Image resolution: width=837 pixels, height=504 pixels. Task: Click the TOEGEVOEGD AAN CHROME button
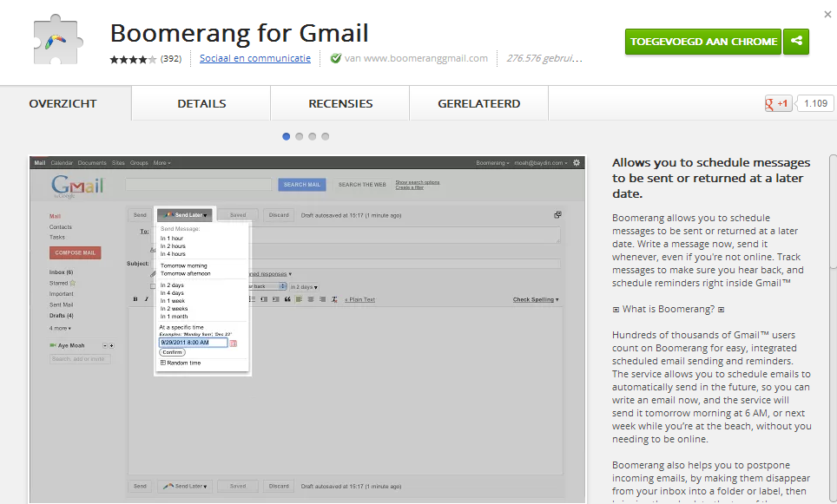(702, 41)
